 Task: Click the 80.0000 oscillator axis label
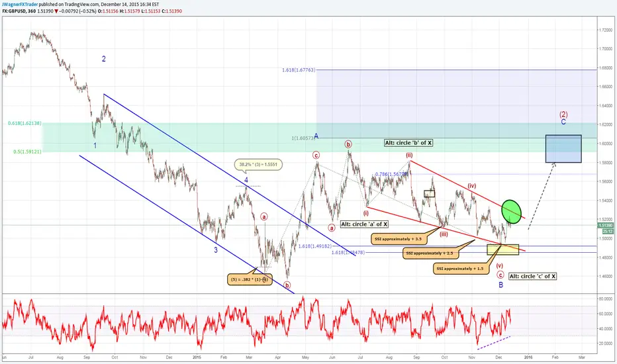click(x=605, y=299)
